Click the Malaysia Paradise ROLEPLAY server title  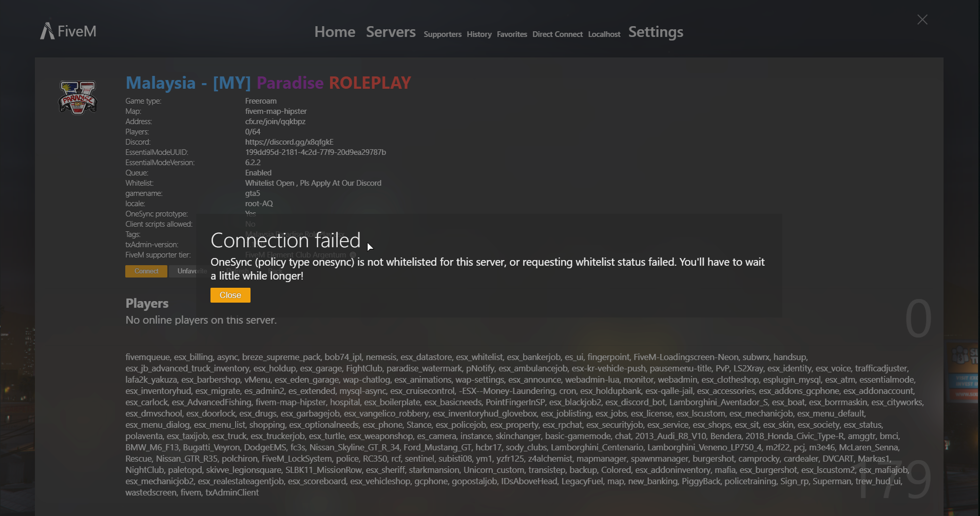[x=268, y=83]
